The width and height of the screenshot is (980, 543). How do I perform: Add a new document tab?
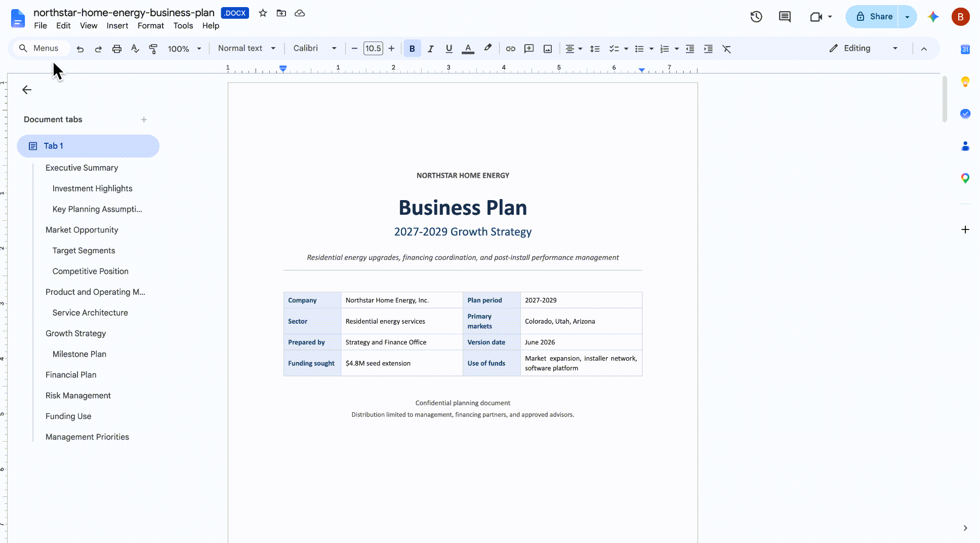[x=144, y=120]
